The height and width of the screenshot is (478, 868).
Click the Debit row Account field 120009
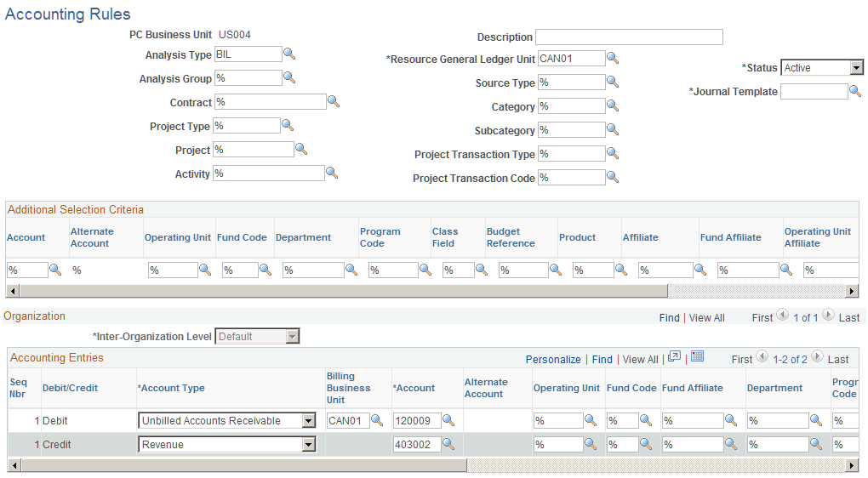(x=417, y=421)
